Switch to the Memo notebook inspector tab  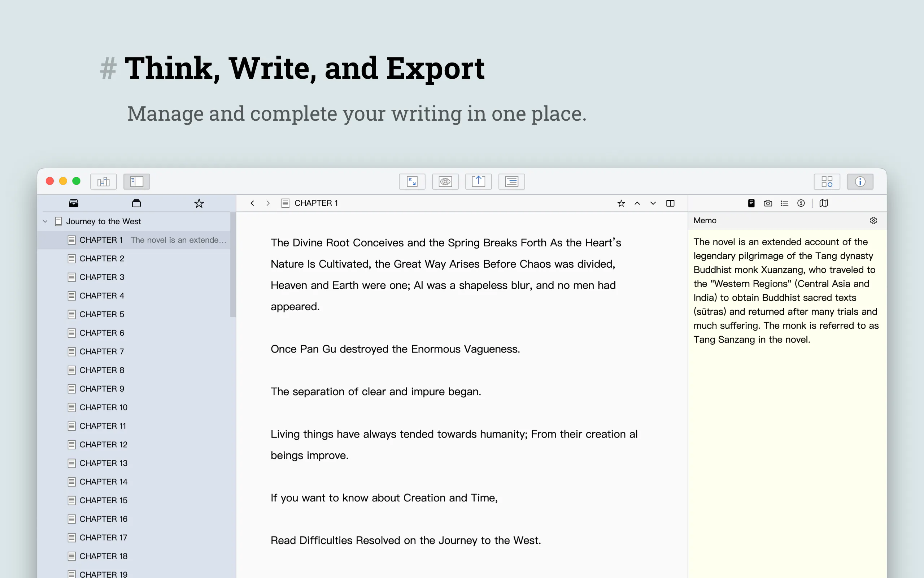pyautogui.click(x=751, y=203)
